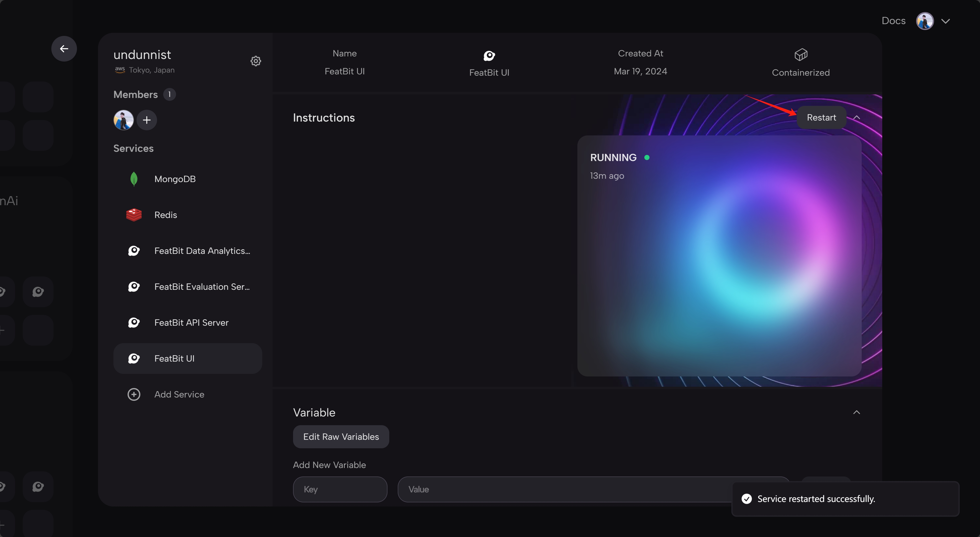The image size is (980, 537).
Task: Click the user avatar in top bar
Action: (925, 21)
